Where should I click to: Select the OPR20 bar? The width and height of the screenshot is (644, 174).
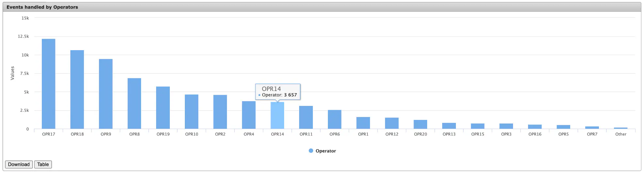[421, 124]
